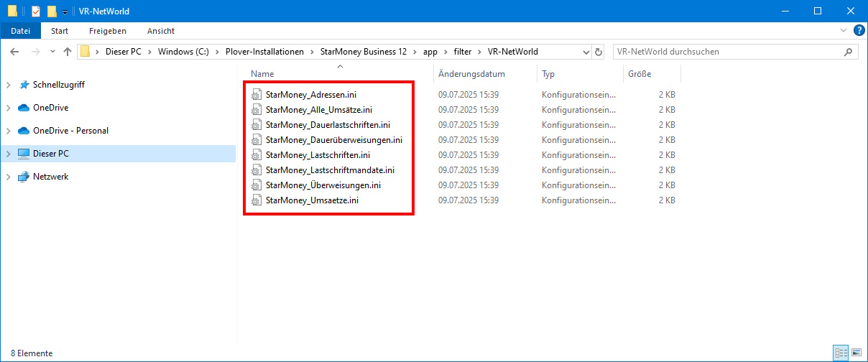Select the file StarMoney_Umsaetze.ini

point(312,200)
